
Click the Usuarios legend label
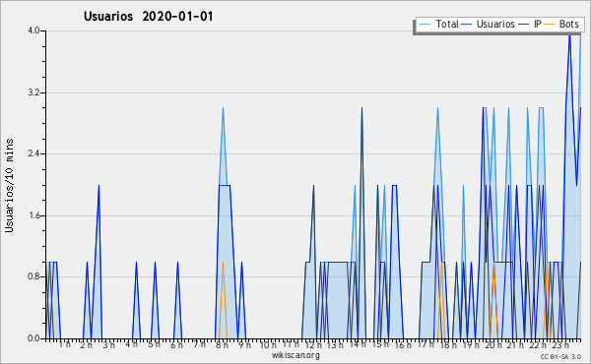495,24
